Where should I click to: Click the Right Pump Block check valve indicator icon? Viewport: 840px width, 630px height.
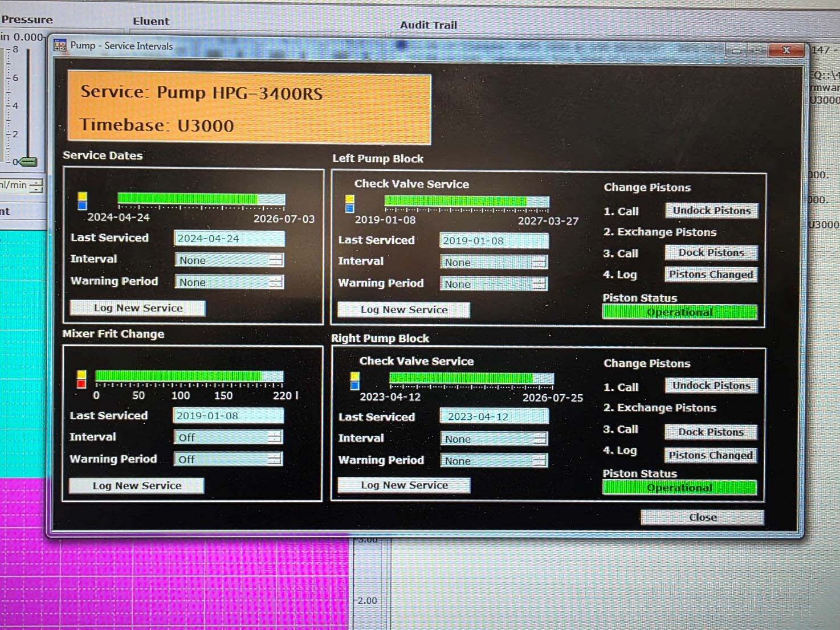355,381
